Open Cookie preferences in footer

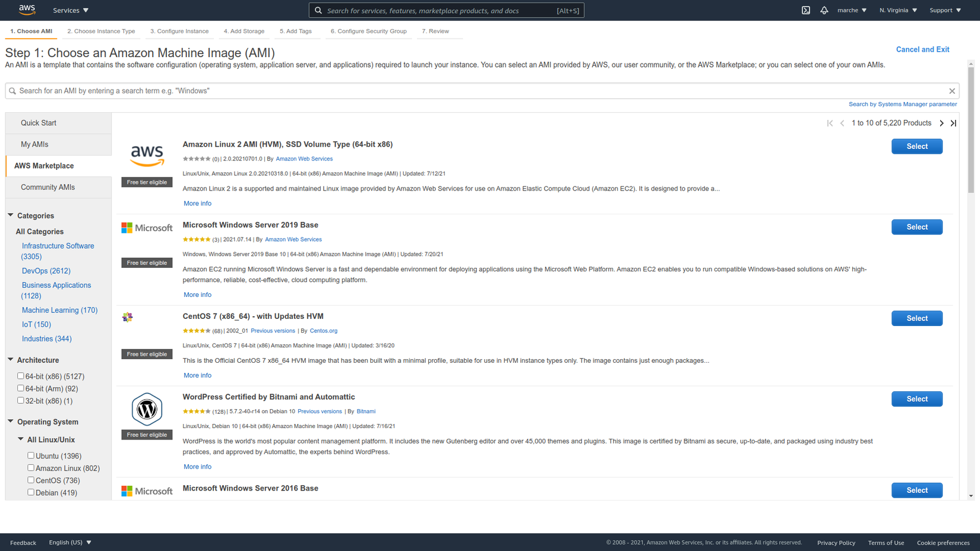point(943,543)
